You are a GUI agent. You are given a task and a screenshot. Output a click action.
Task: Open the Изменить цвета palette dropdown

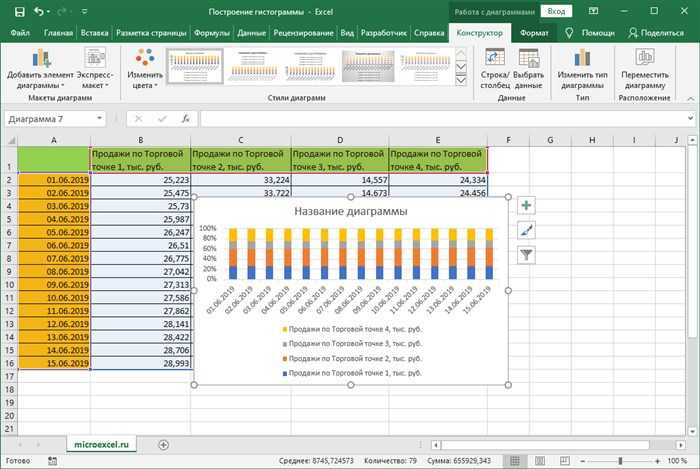(145, 69)
